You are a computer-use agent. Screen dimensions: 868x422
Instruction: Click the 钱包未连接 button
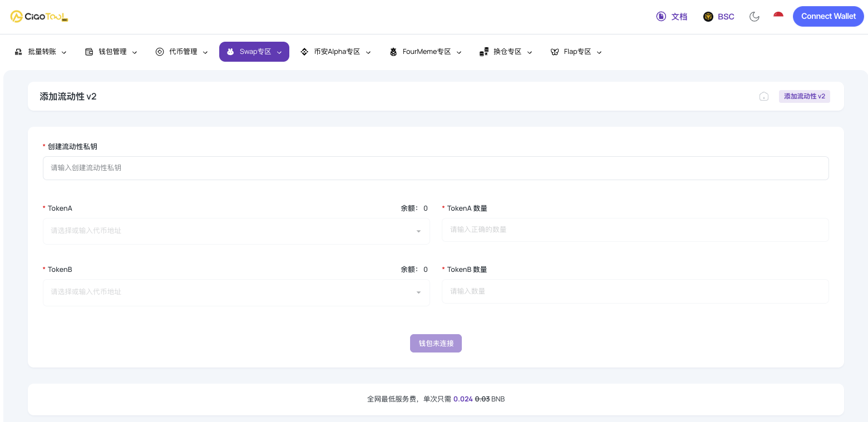436,344
